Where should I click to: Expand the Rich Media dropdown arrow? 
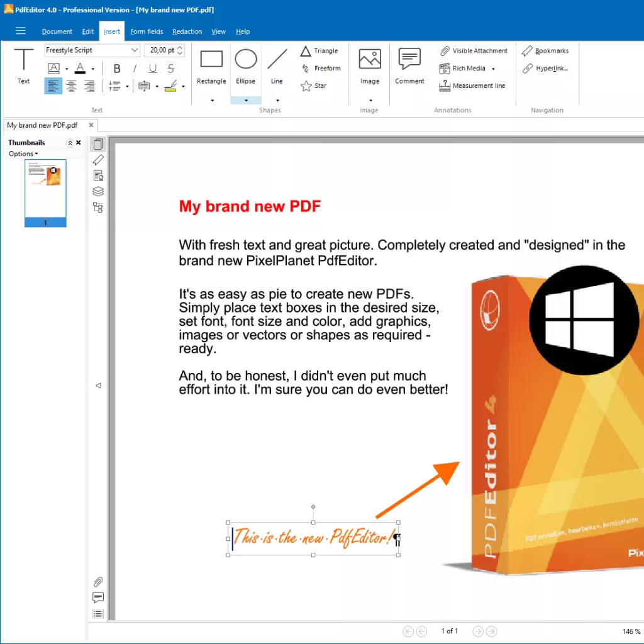click(493, 69)
